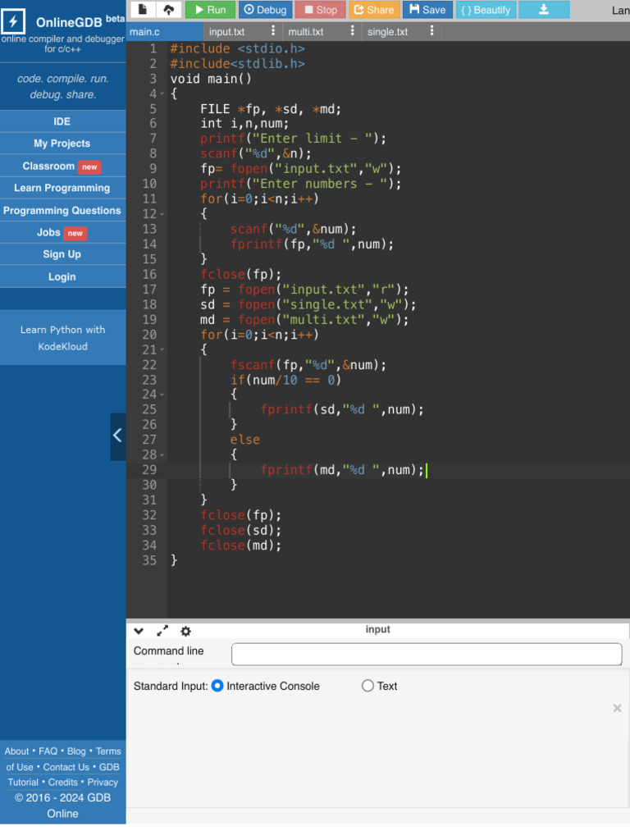
Task: Fold the for loop at line 21
Action: 162,349
